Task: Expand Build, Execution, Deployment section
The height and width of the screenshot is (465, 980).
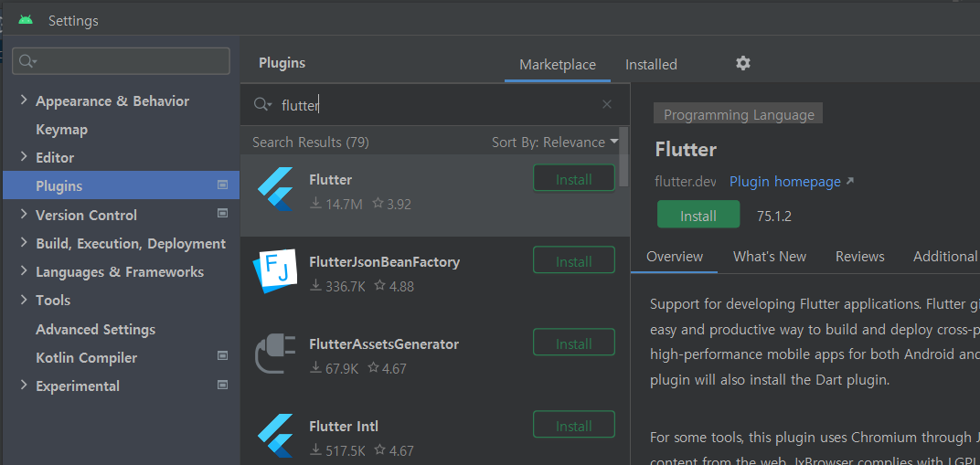Action: coord(24,242)
